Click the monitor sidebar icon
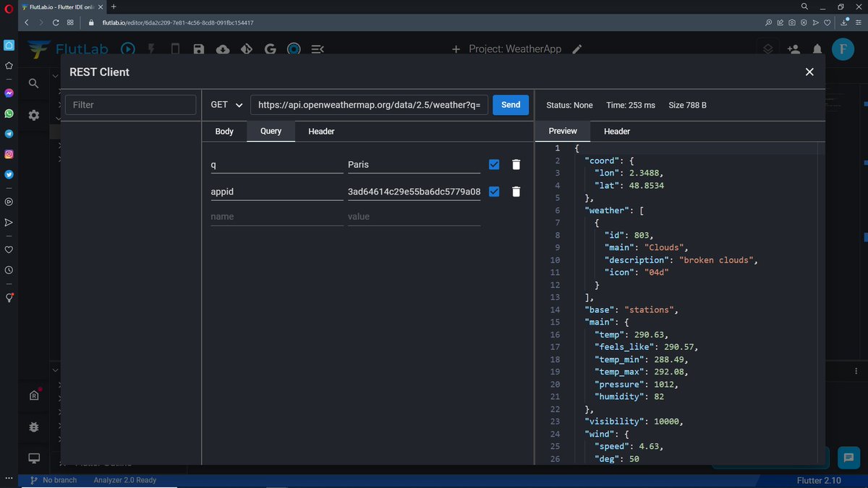 [33, 458]
